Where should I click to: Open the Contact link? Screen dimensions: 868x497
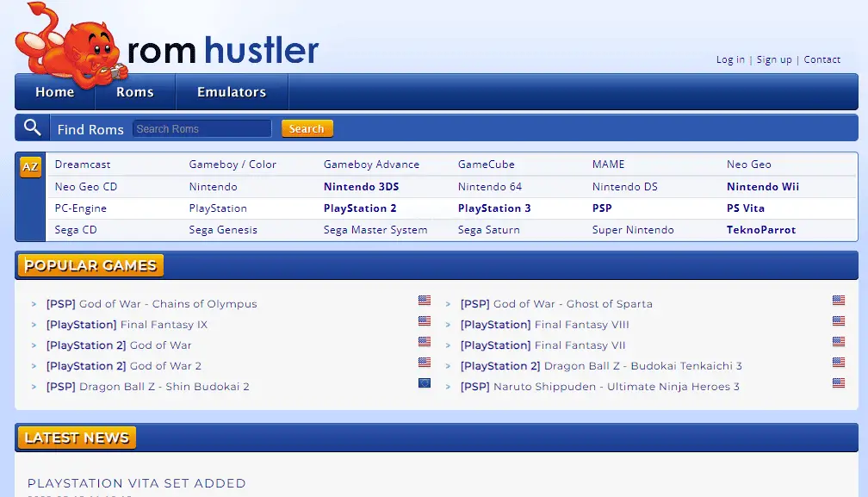[x=822, y=59]
